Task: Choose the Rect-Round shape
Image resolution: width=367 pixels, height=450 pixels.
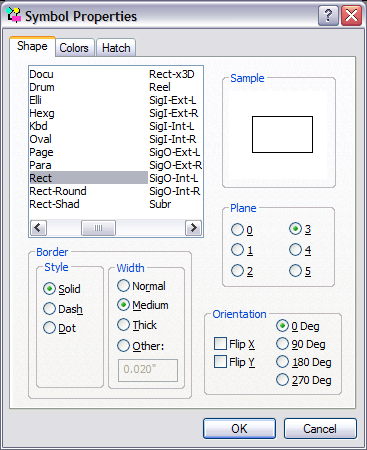Action: click(58, 191)
